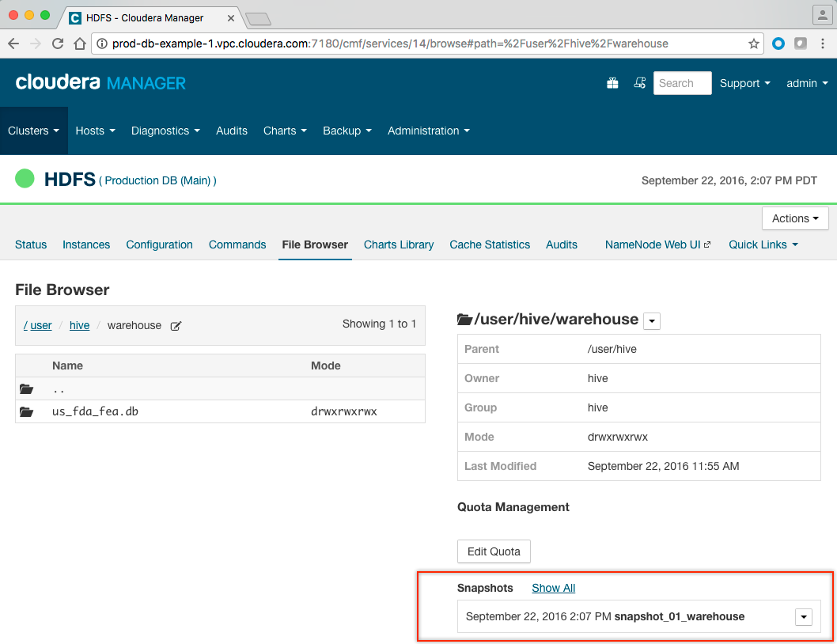Open the Actions dropdown button

tap(795, 218)
